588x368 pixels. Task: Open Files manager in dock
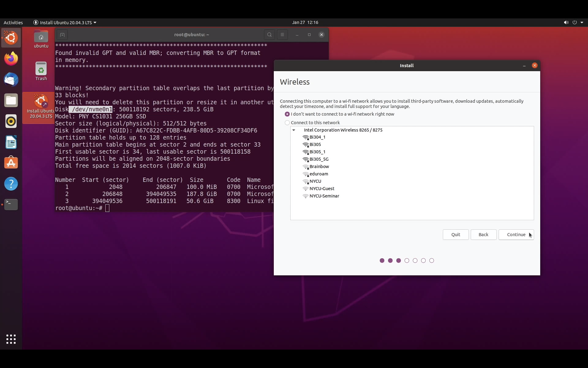coord(11,100)
